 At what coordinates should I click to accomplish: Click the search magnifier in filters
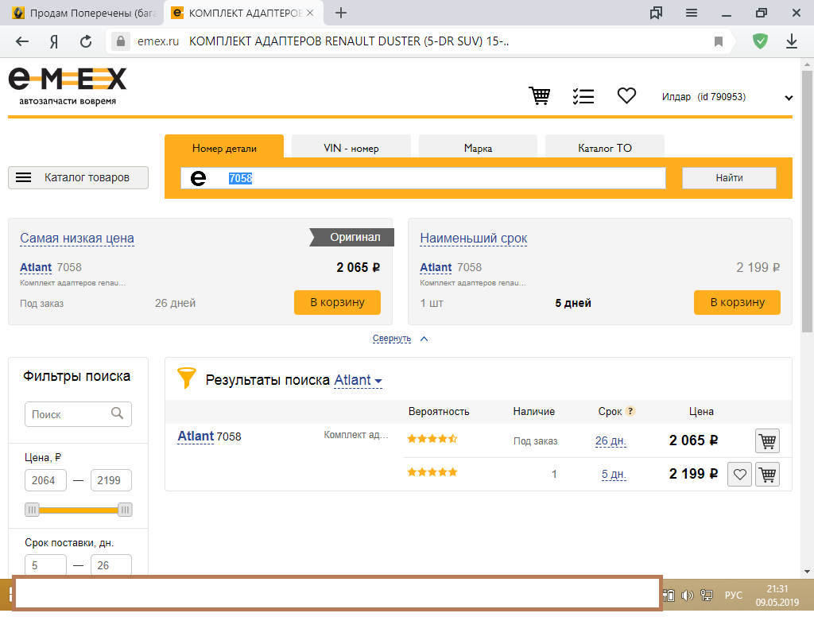[x=118, y=413]
